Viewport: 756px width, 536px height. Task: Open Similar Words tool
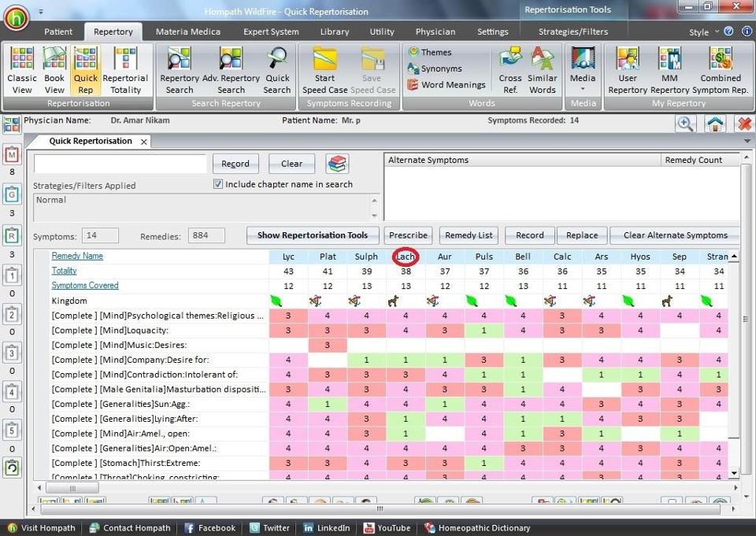[x=543, y=70]
